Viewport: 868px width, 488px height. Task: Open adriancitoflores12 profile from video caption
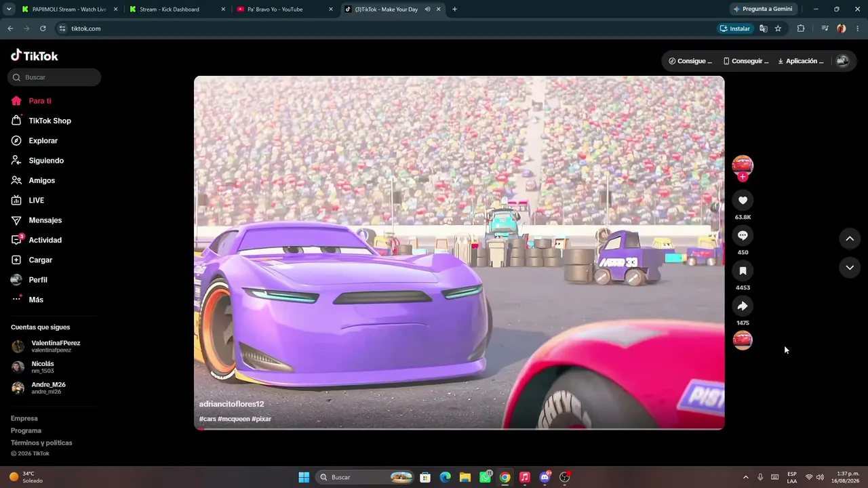231,404
